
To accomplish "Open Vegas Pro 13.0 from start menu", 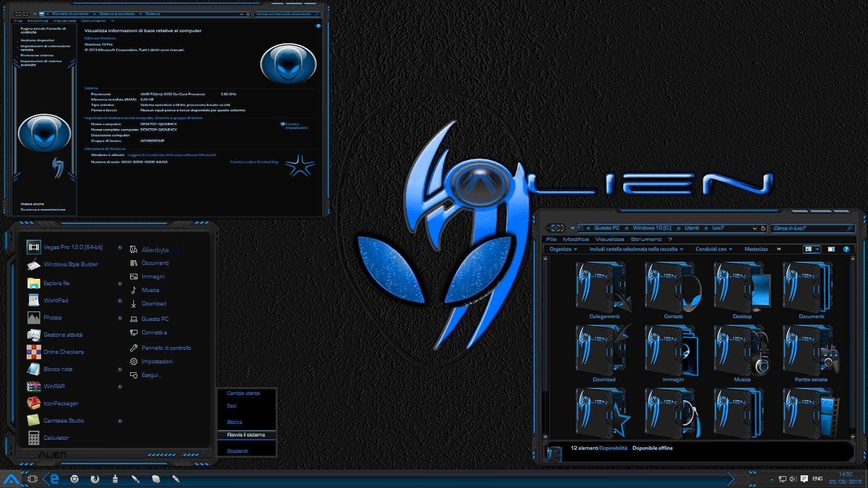I will [73, 247].
